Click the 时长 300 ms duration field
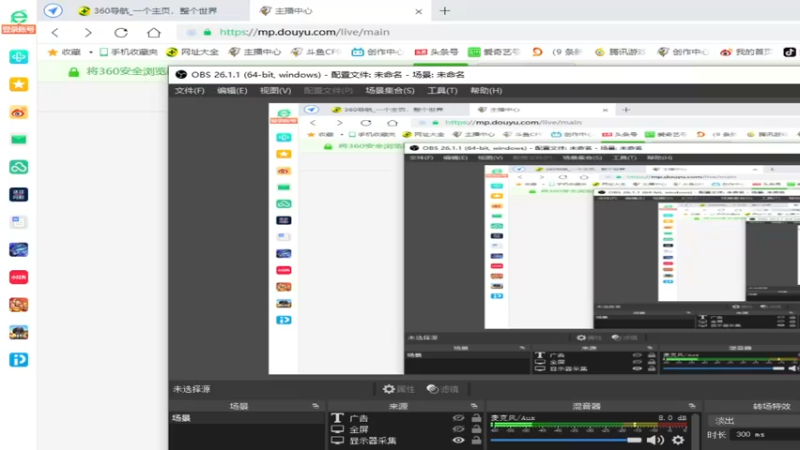 764,434
